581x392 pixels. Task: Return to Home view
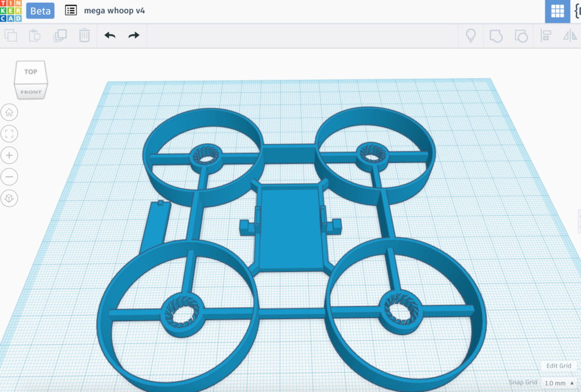click(x=9, y=112)
